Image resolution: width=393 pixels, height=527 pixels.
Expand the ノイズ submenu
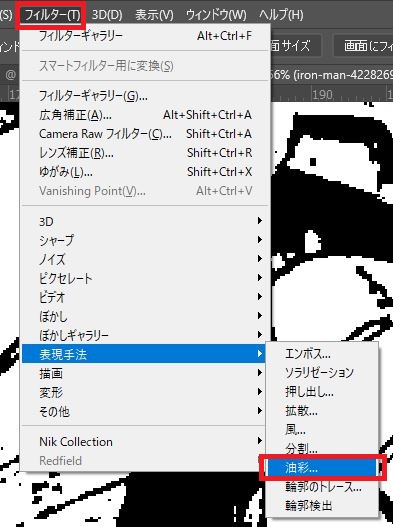[x=145, y=259]
